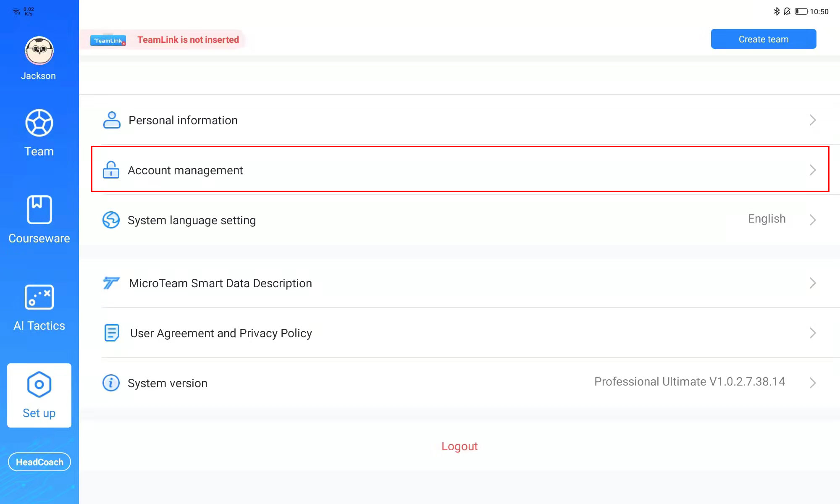Open Jackson's profile avatar
Viewport: 840px width, 504px height.
(39, 51)
